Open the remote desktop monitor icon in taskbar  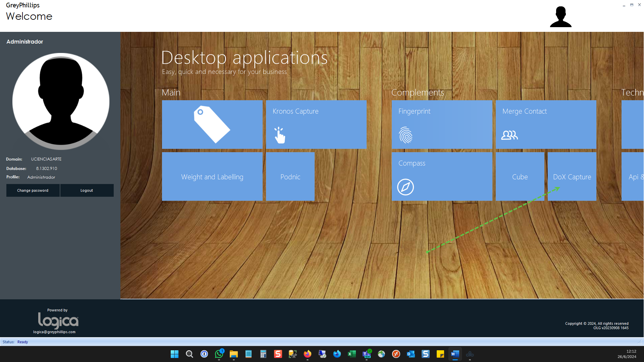click(322, 354)
